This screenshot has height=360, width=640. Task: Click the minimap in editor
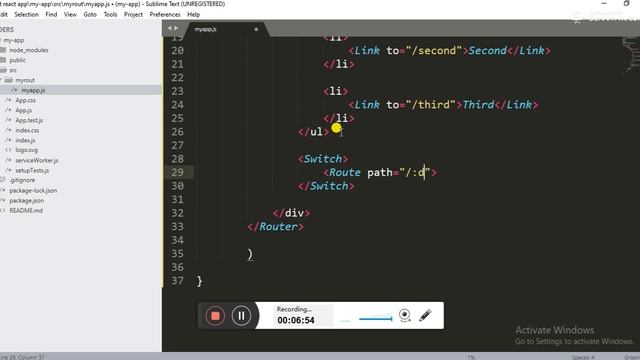(631, 55)
